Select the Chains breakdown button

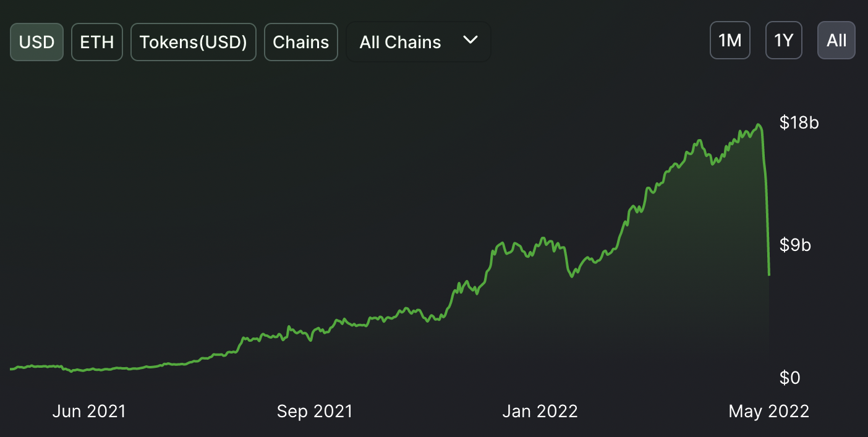pos(301,42)
